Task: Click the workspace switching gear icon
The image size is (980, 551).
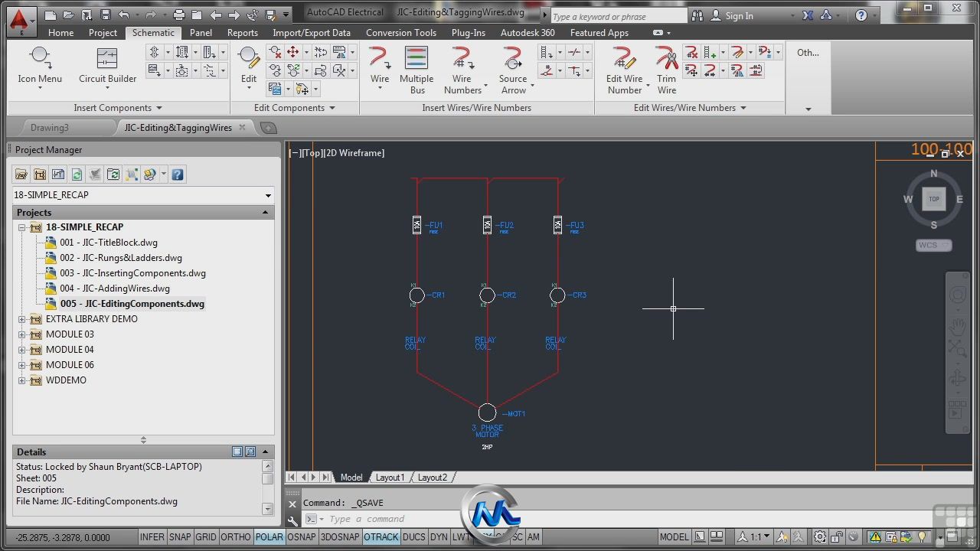Action: point(820,537)
